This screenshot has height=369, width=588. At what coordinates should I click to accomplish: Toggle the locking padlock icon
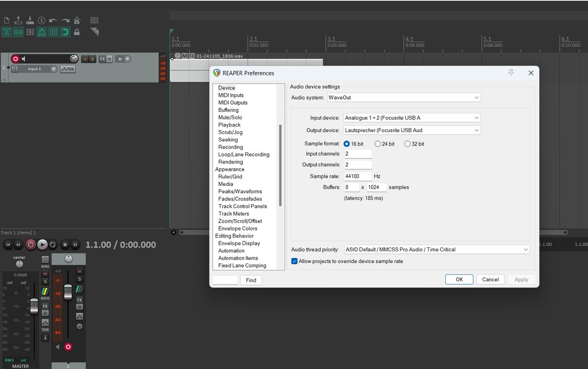point(77,32)
